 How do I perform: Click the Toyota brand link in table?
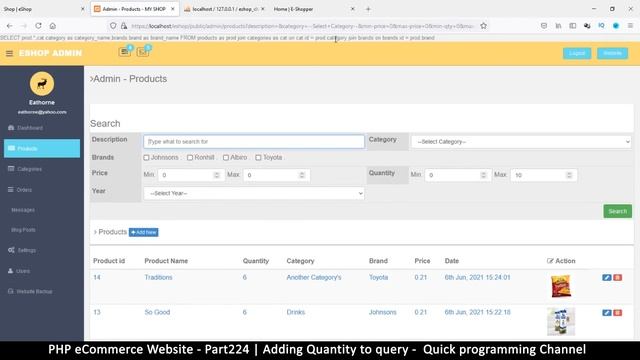[378, 278]
